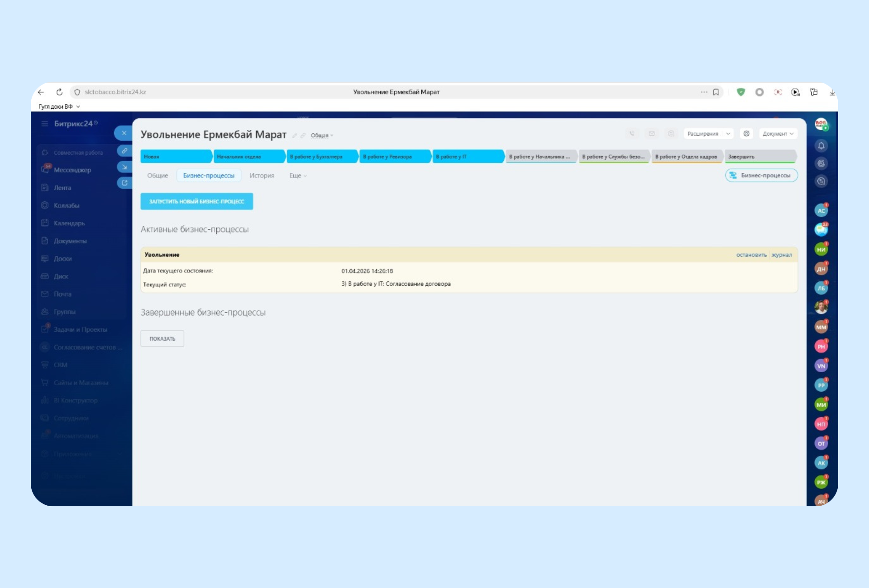Screen dimensions: 869x588
Task: Switch to Общие tab
Action: click(x=157, y=175)
